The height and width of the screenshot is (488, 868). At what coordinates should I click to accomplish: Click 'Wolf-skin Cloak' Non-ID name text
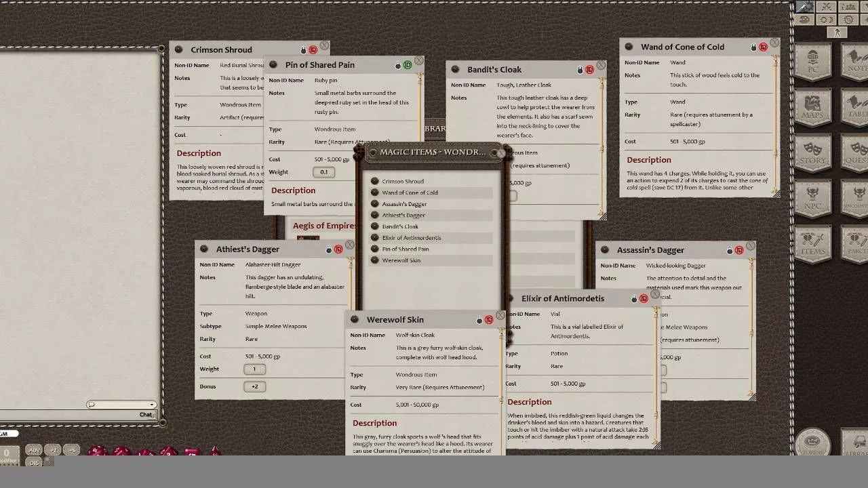pyautogui.click(x=416, y=335)
